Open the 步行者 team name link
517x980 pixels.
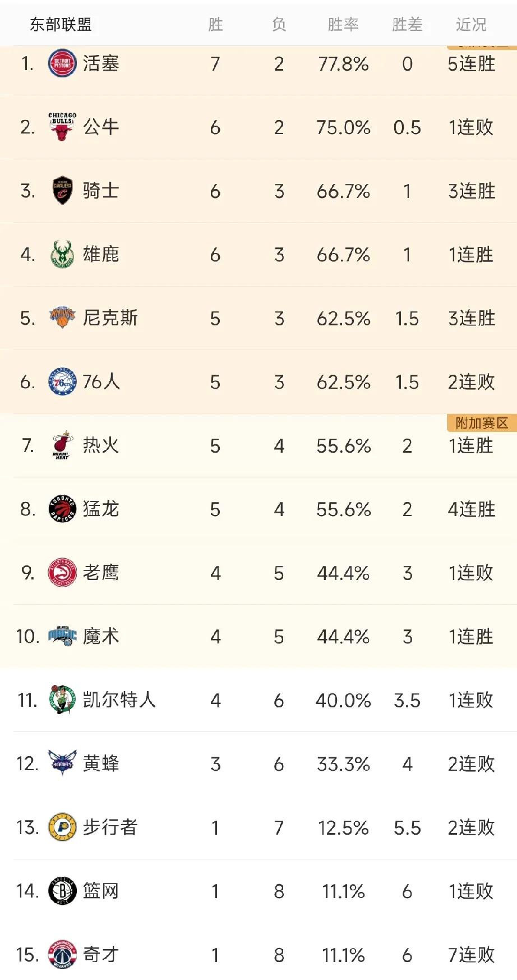(110, 827)
